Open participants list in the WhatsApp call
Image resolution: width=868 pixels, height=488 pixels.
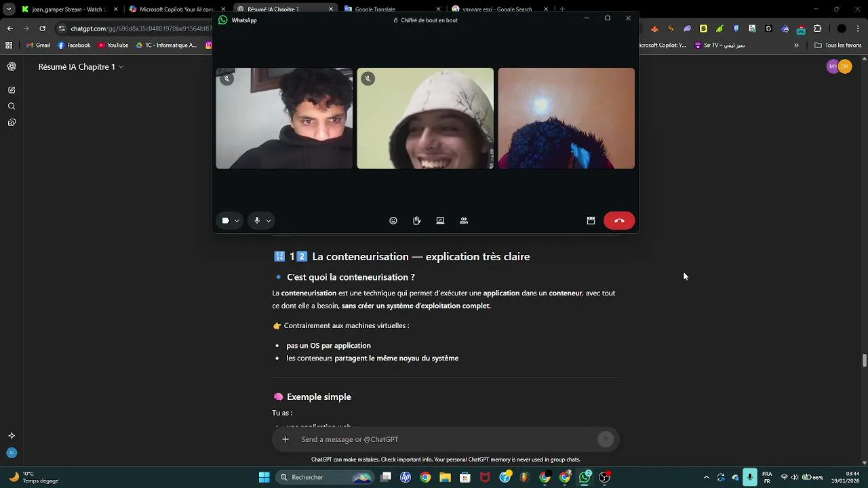[x=464, y=220]
